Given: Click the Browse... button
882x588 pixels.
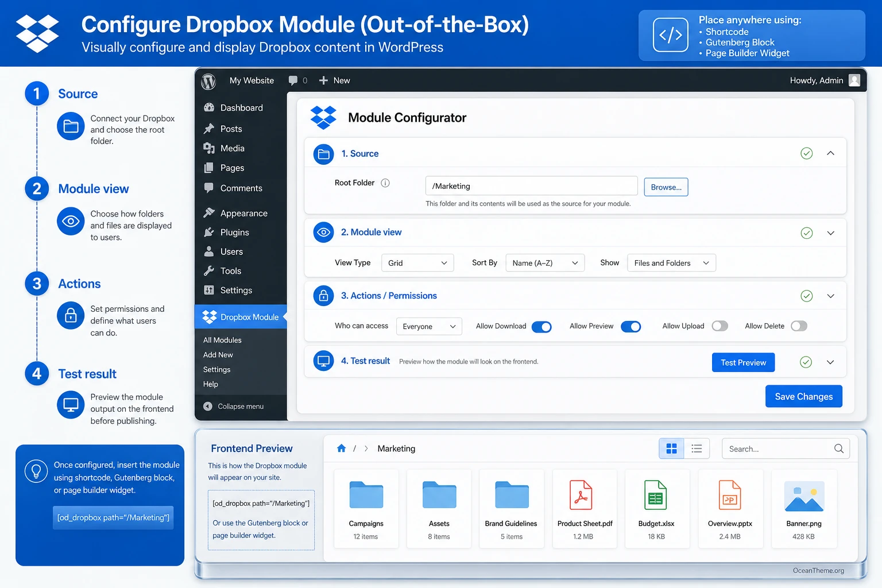Looking at the screenshot, I should (666, 187).
